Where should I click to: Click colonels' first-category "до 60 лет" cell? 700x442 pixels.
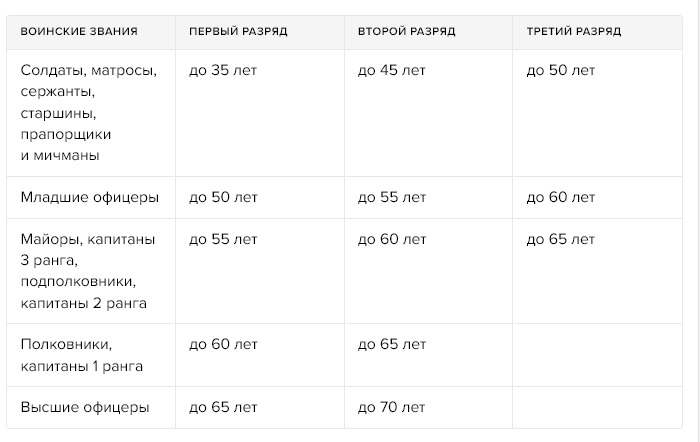click(223, 345)
